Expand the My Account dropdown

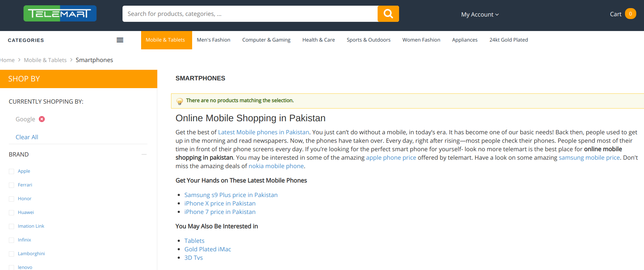480,14
